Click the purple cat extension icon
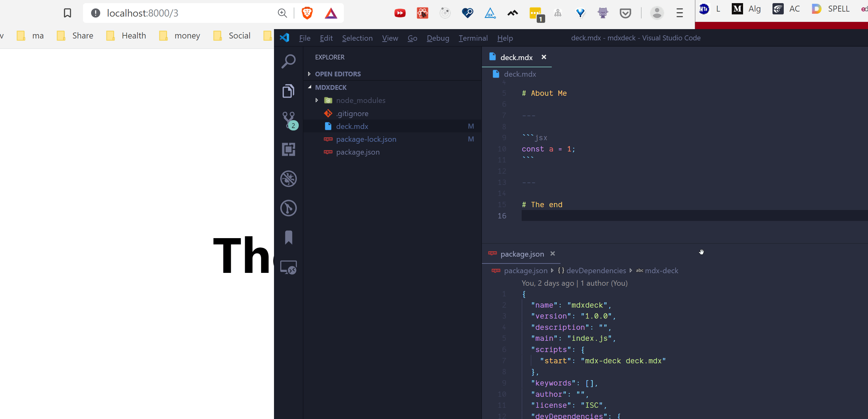The height and width of the screenshot is (419, 868). coord(603,13)
